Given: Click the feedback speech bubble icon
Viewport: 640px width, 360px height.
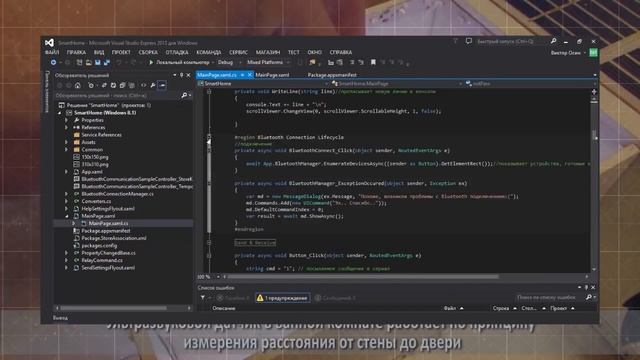Looking at the screenshot, I should click(x=469, y=41).
